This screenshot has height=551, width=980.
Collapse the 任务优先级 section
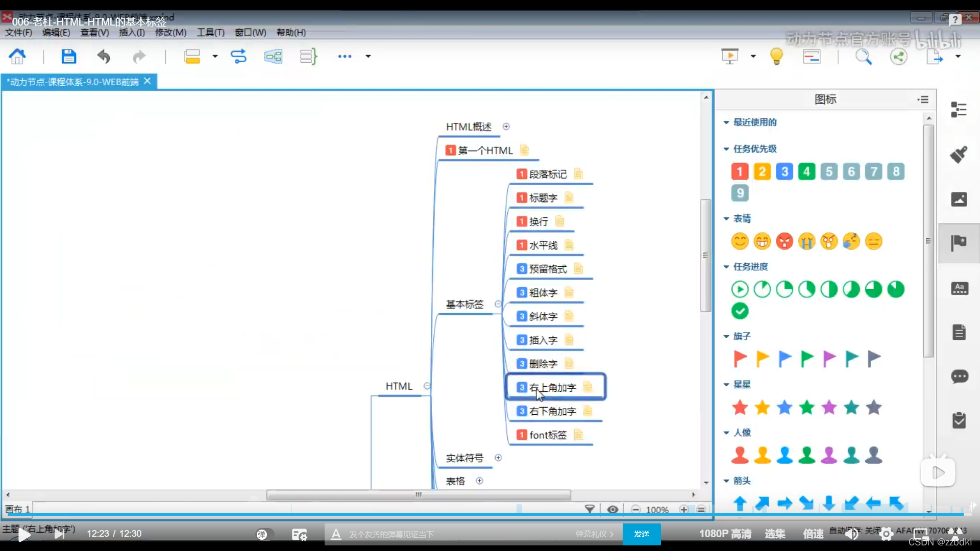pyautogui.click(x=726, y=149)
